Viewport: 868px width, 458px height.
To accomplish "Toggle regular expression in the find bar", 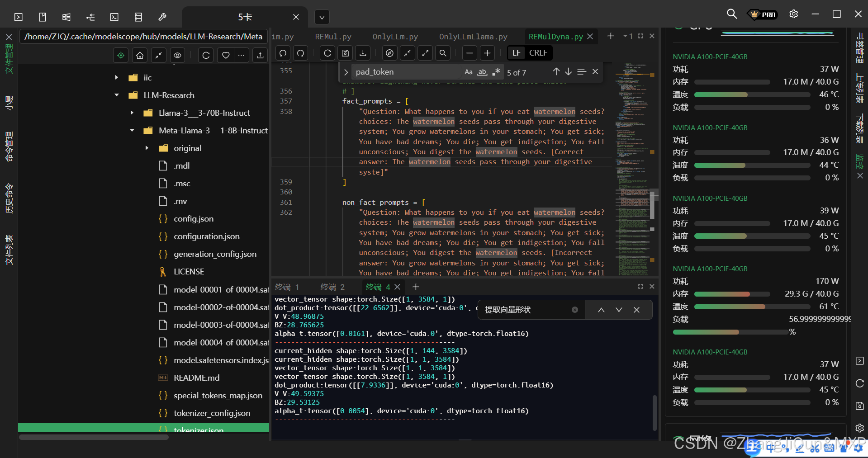I will coord(496,72).
